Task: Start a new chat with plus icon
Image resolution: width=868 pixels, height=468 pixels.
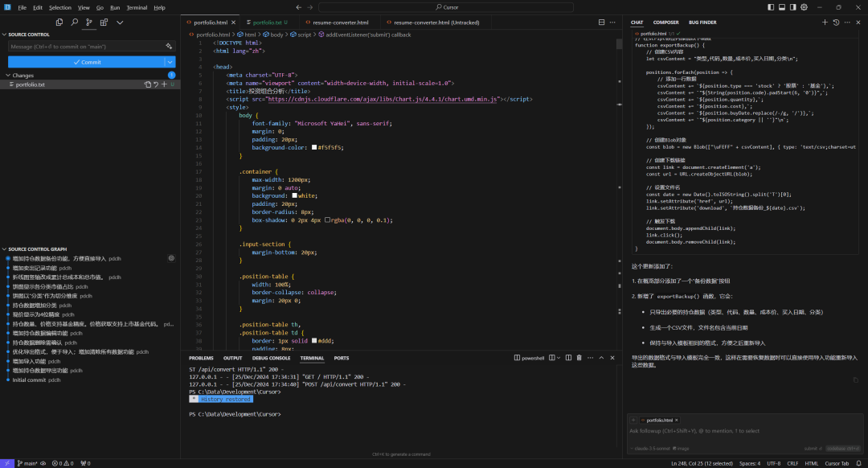Action: pyautogui.click(x=825, y=23)
